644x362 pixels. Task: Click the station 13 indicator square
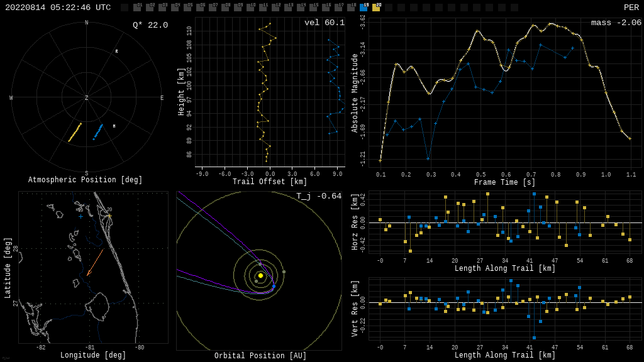(288, 8)
